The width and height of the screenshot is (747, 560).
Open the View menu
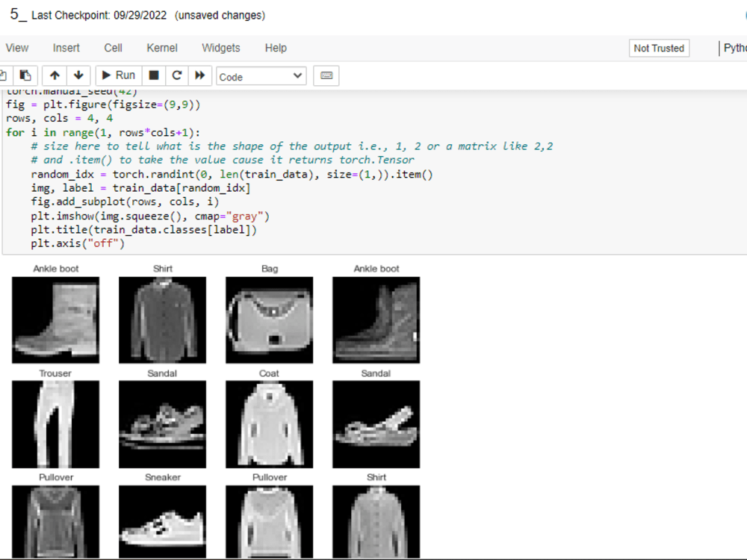tap(17, 48)
